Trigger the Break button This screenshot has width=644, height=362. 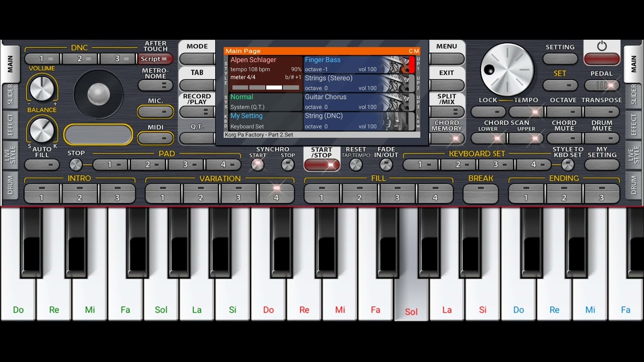[x=480, y=194]
